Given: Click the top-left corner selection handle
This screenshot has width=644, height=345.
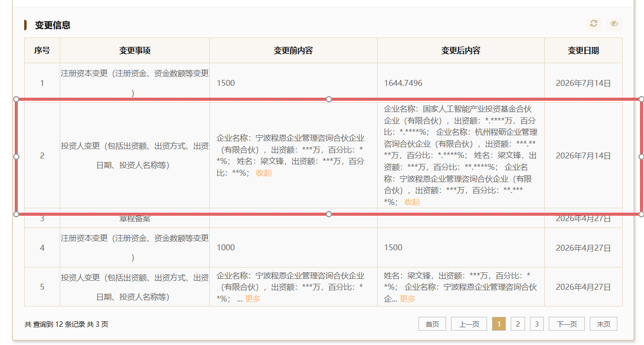Looking at the screenshot, I should pos(16,99).
